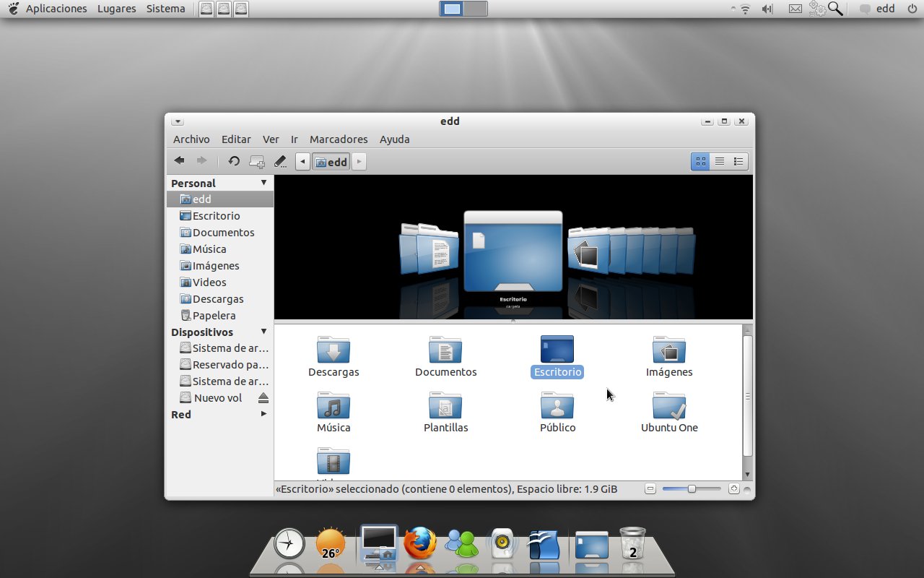Select Descargas in the sidebar
The width and height of the screenshot is (924, 578).
[x=220, y=299]
